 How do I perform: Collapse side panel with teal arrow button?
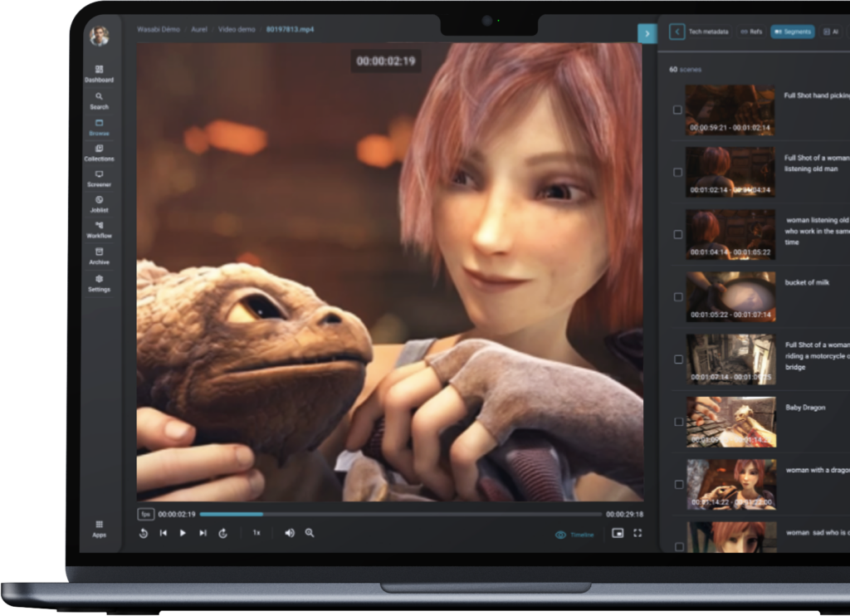[647, 33]
